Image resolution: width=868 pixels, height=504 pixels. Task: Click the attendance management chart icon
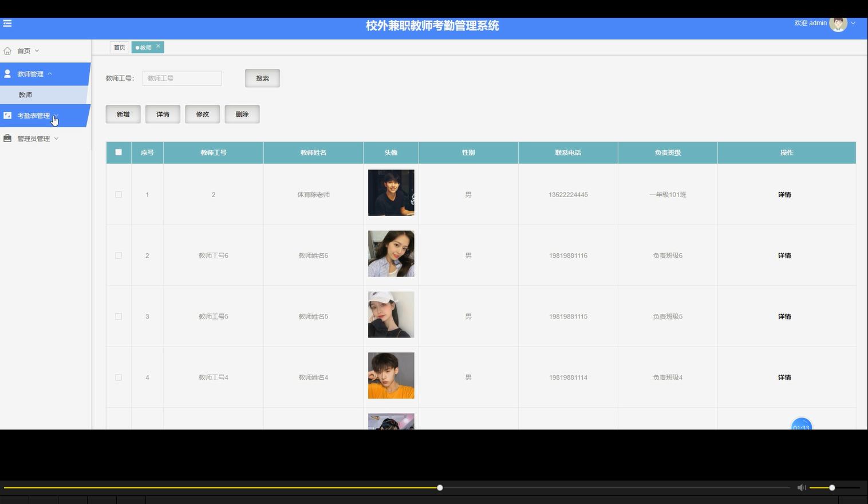pyautogui.click(x=7, y=116)
